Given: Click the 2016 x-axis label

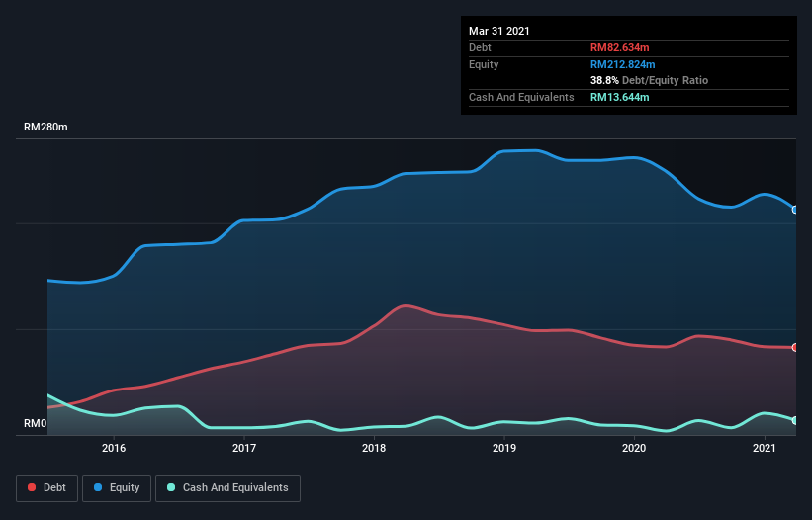Looking at the screenshot, I should point(114,448).
